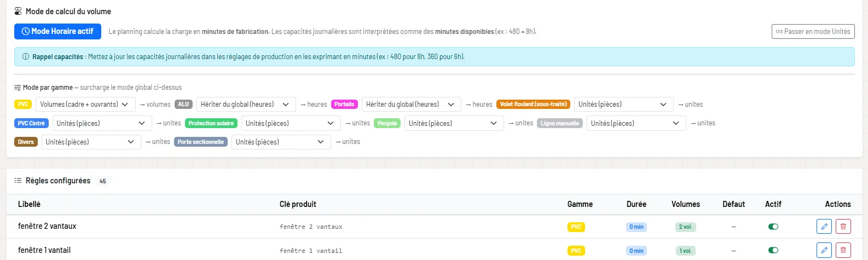Click the 1 vol. volume badge

click(685, 251)
